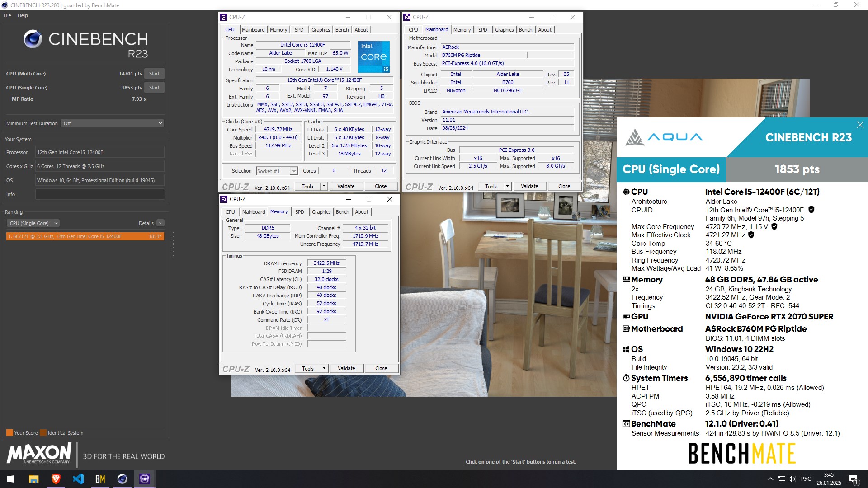Open Tools dropdown arrow in Mainboard window
The height and width of the screenshot is (488, 868).
[507, 186]
